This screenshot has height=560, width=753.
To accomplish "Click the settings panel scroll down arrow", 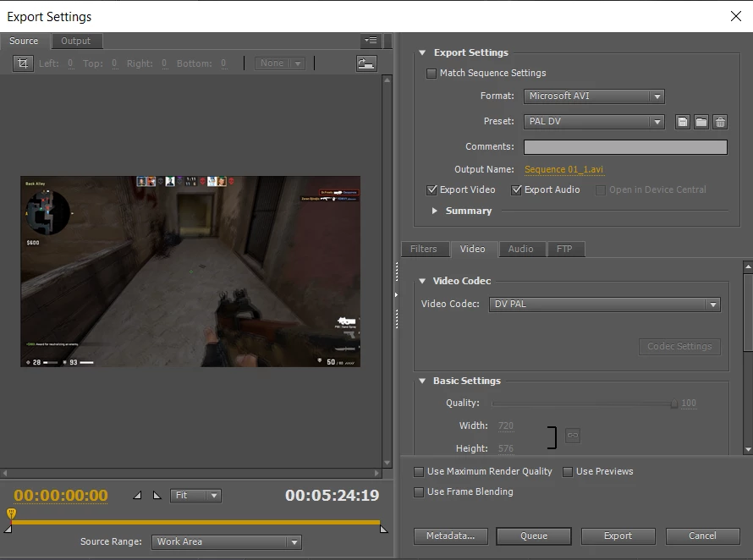I will point(748,449).
